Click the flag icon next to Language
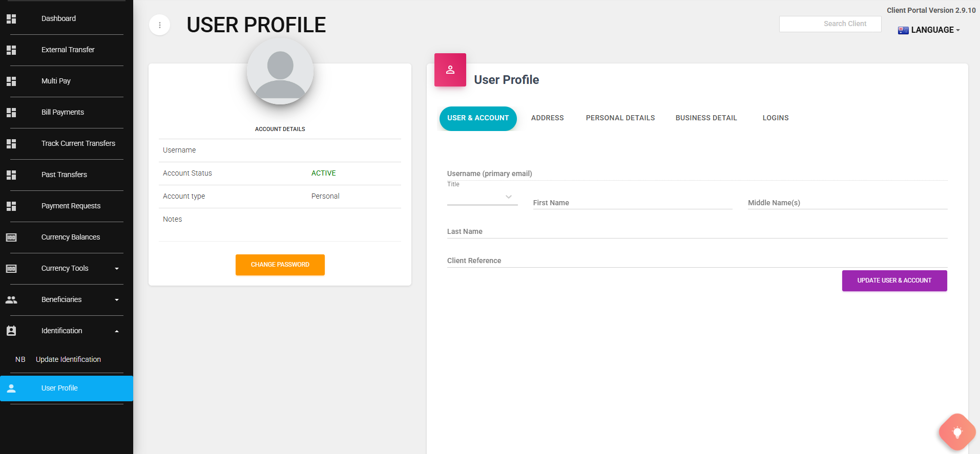 [x=903, y=30]
